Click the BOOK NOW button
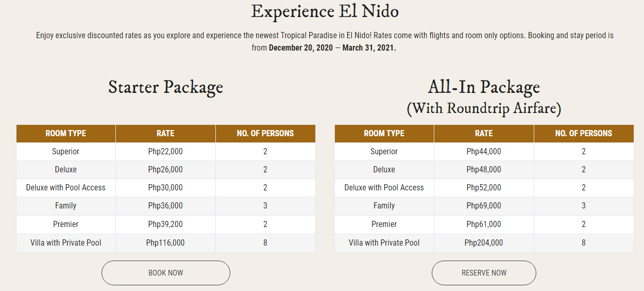This screenshot has height=291, width=644. tap(165, 273)
